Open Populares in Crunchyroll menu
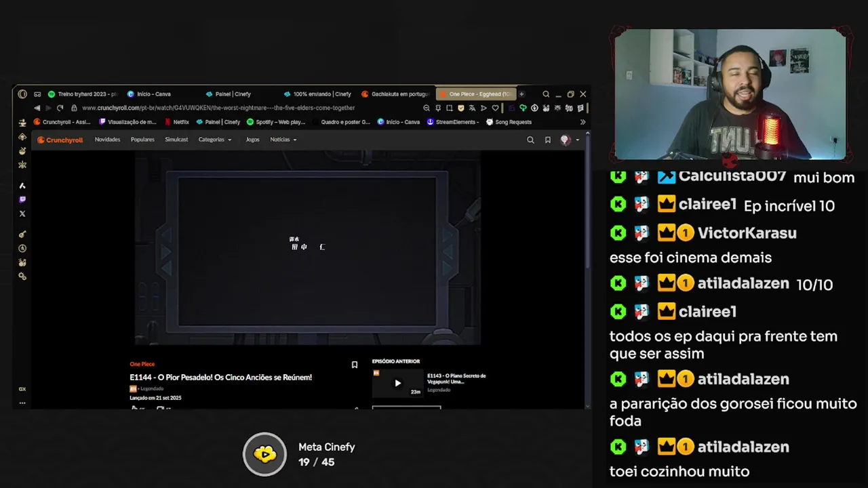 click(142, 140)
